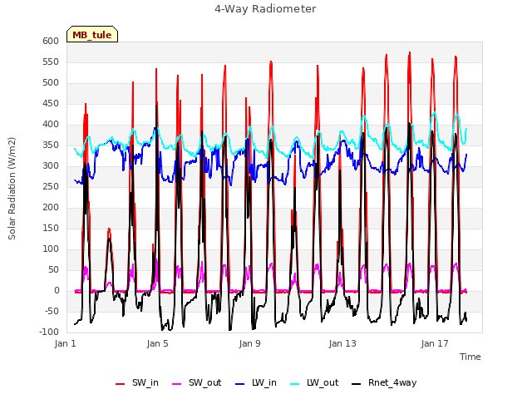Screen dimensions: 532x399
Task: Click the 4-Way Radiometer chart title
Action: 265,9
